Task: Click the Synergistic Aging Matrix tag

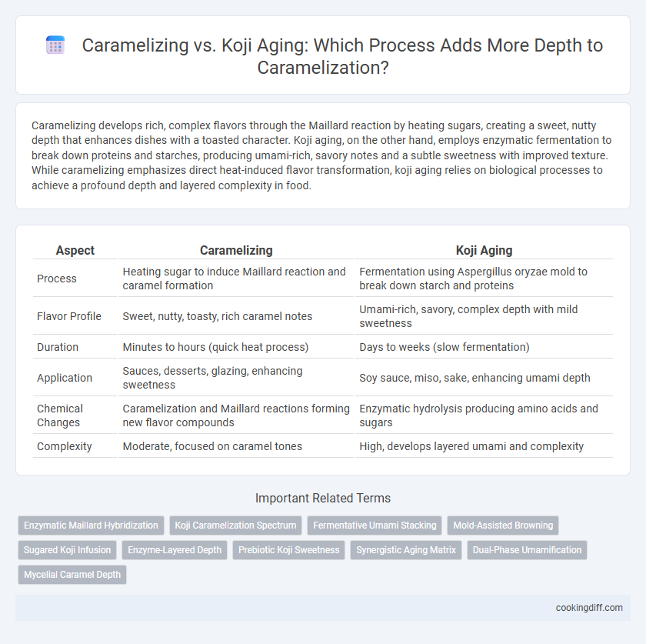Action: [x=406, y=550]
